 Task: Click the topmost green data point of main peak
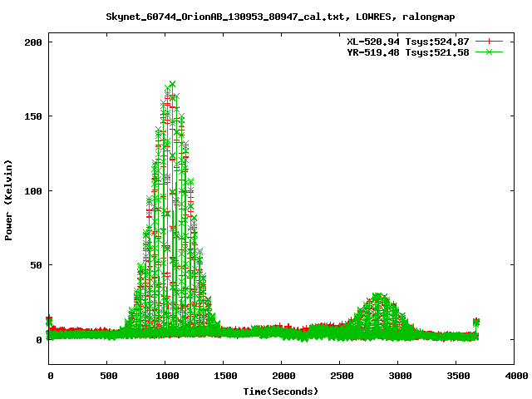tap(172, 84)
